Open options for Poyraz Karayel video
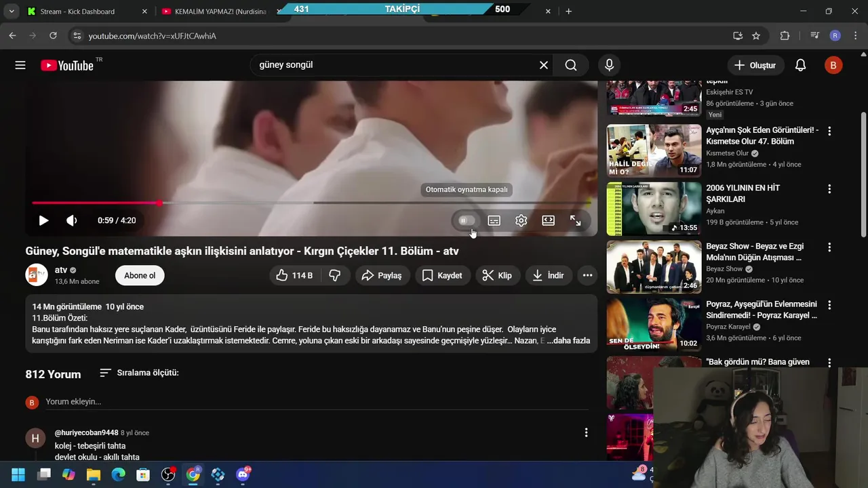Screen dimensions: 868x488 (829, 305)
